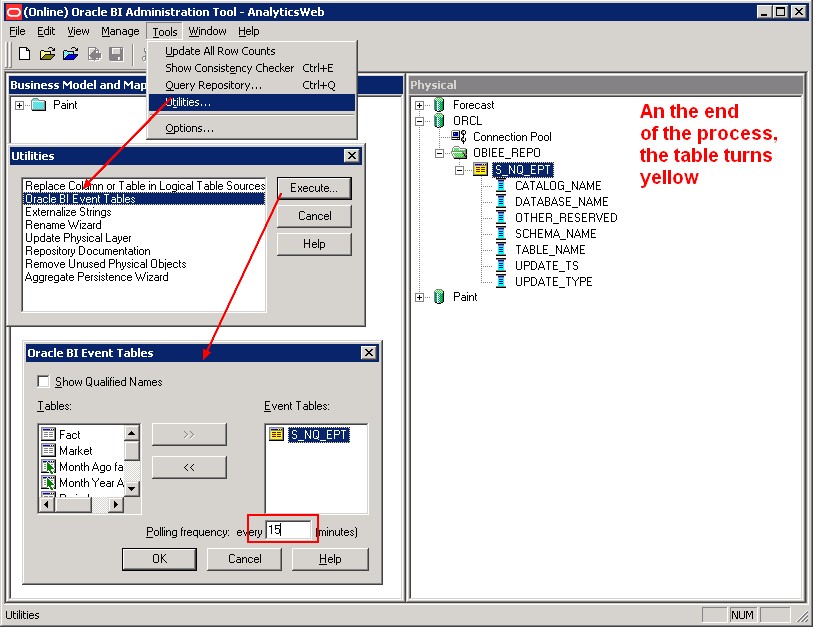813x627 pixels.
Task: Click the Paint database icon in Physical
Action: (x=439, y=297)
